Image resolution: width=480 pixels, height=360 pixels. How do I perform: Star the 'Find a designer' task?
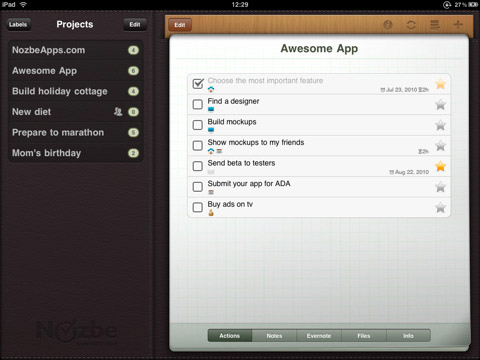(x=440, y=104)
